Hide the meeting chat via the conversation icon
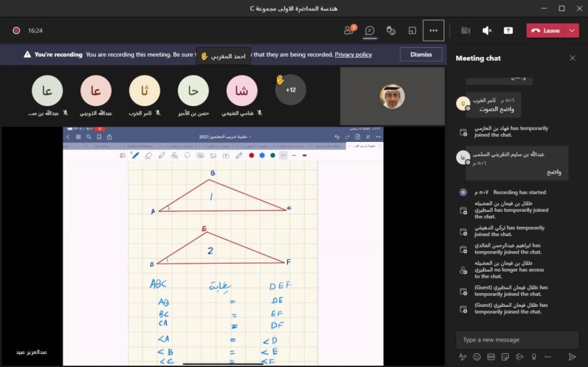 (x=370, y=30)
